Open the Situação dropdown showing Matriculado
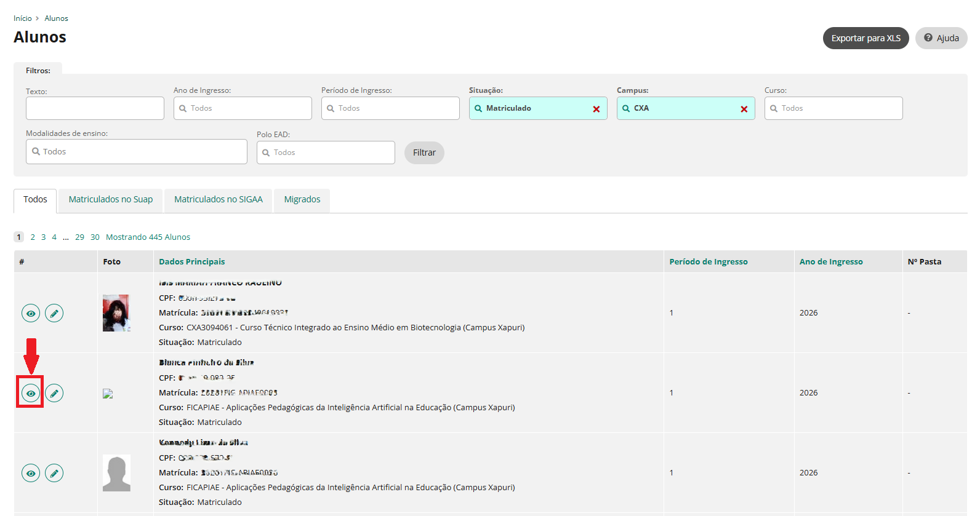The width and height of the screenshot is (980, 516). pos(538,108)
